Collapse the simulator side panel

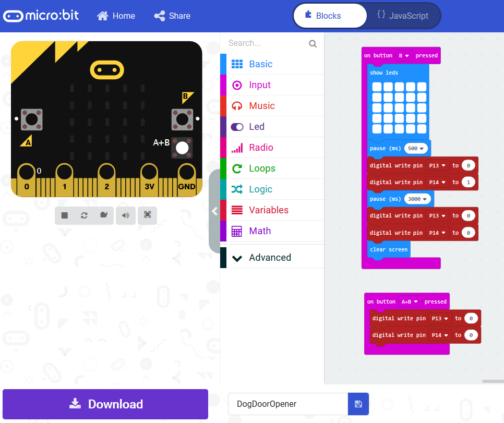[214, 211]
